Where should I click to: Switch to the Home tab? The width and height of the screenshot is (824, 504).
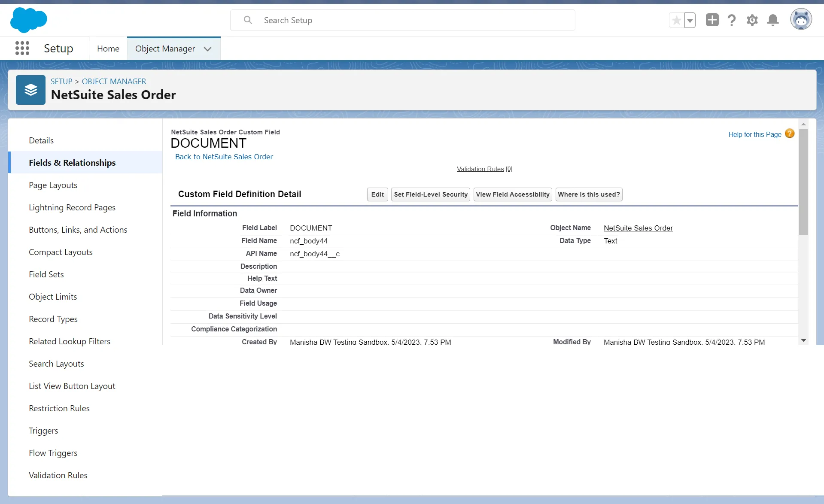point(108,49)
